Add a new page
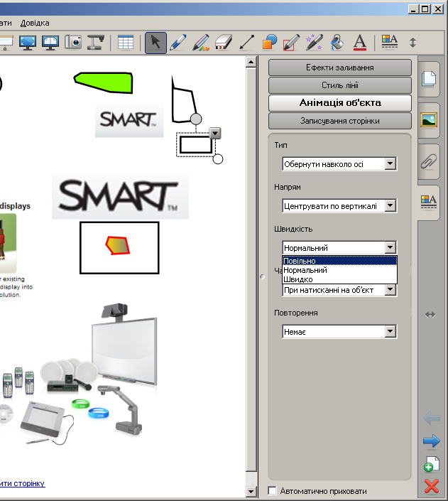 (432, 464)
